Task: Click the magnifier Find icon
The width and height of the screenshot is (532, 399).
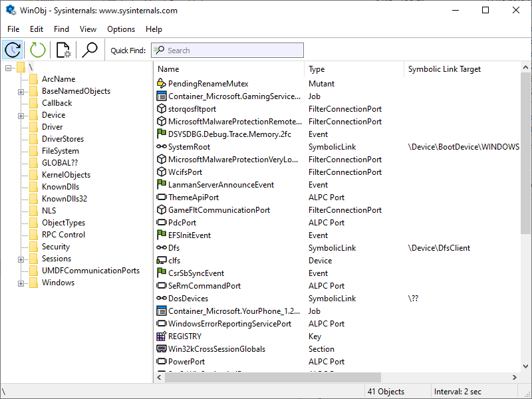Action: [89, 50]
